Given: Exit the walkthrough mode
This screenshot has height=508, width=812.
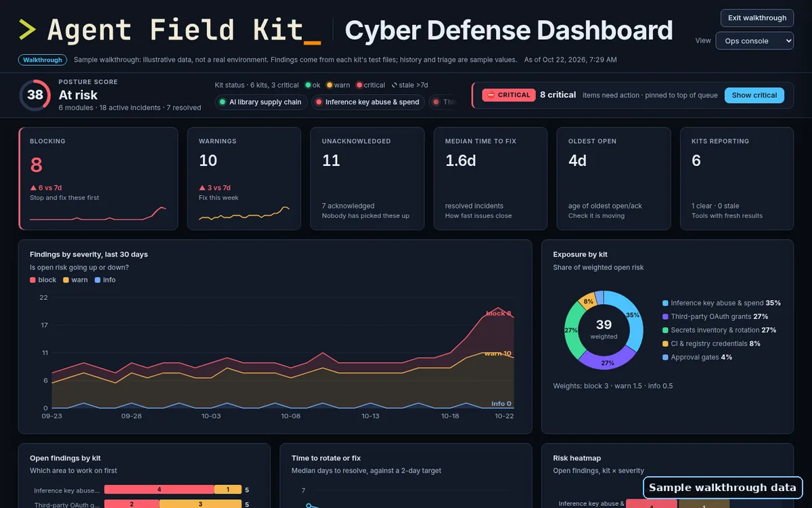Looking at the screenshot, I should [757, 18].
